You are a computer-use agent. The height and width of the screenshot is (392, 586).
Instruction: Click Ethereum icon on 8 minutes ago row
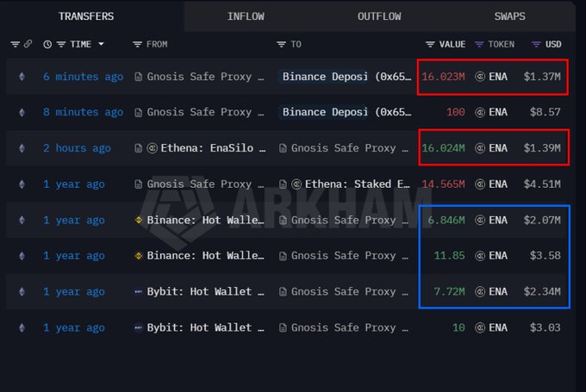[x=22, y=112]
